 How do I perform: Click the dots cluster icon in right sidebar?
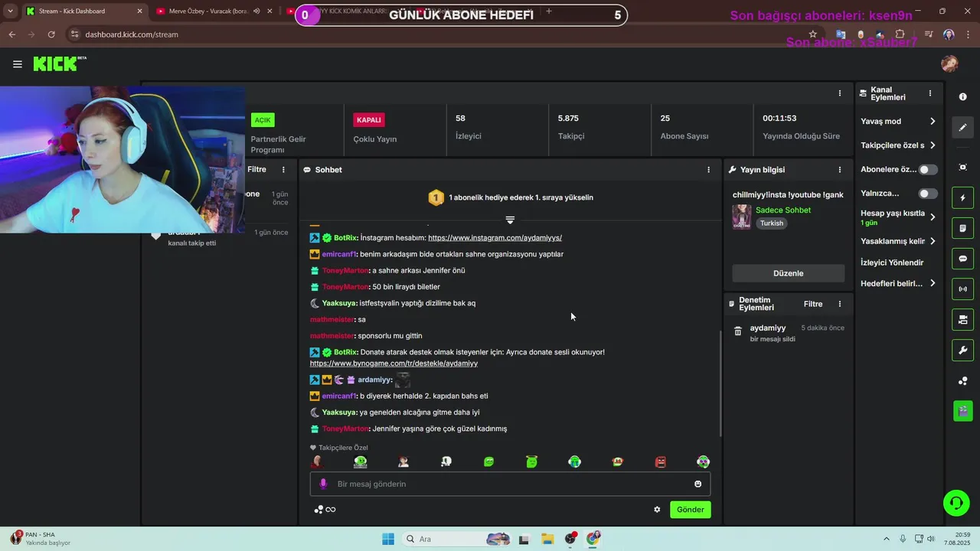(963, 381)
